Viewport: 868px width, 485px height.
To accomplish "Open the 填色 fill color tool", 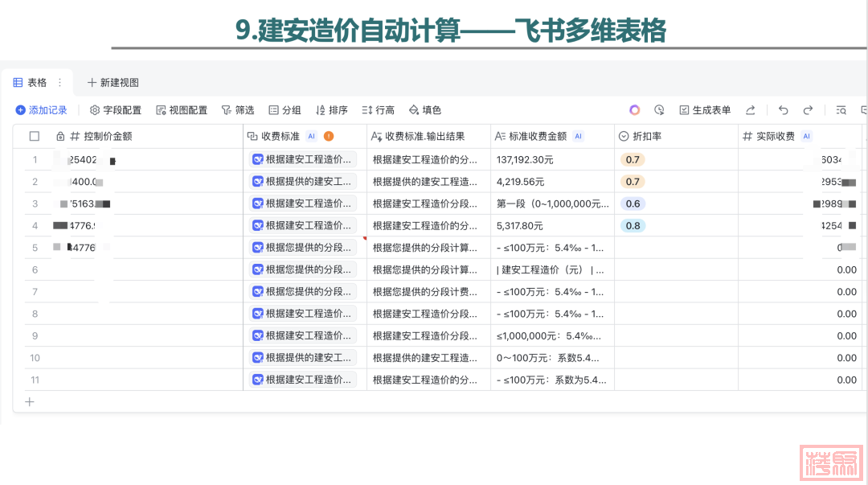I will click(425, 110).
